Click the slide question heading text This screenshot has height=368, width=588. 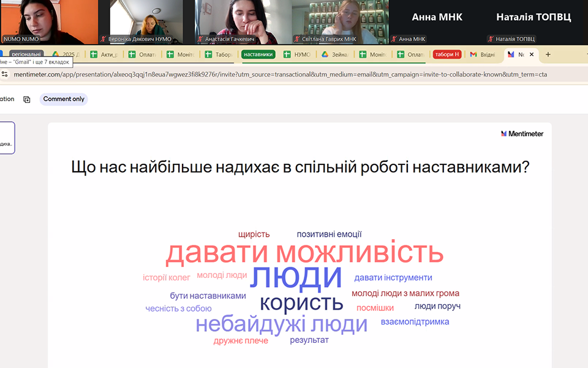300,167
